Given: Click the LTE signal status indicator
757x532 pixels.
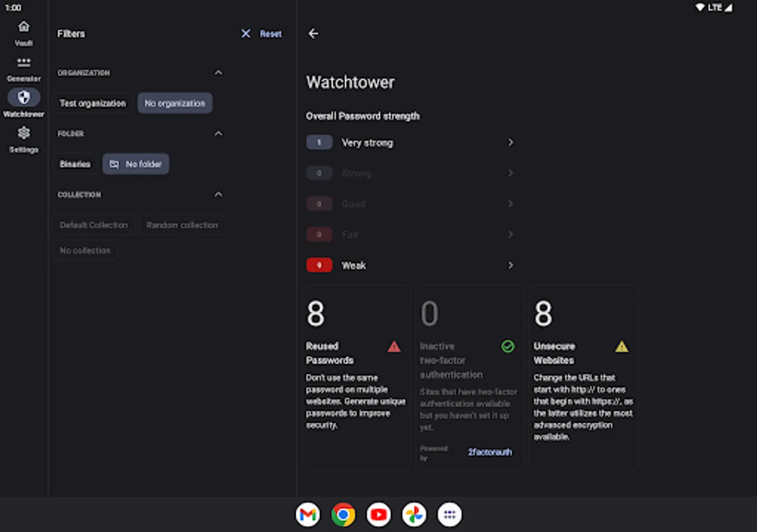Looking at the screenshot, I should [714, 8].
